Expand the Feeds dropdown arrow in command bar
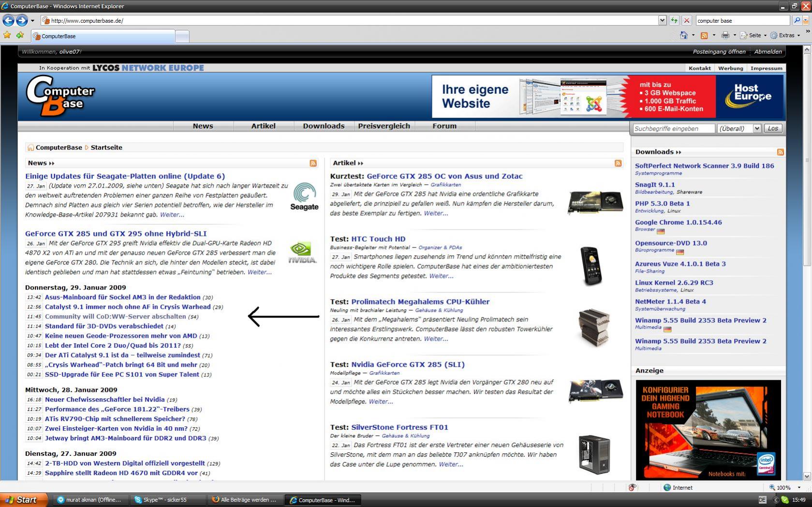The image size is (812, 507). tap(714, 35)
